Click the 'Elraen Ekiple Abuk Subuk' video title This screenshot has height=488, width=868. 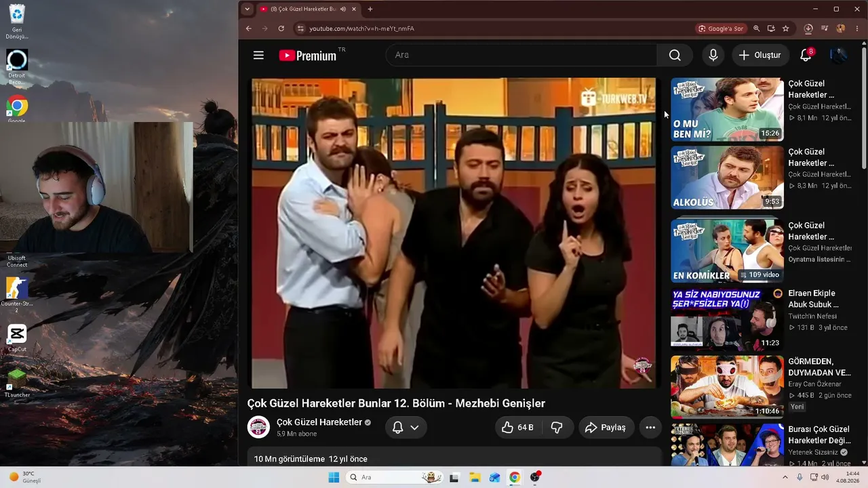pos(813,299)
